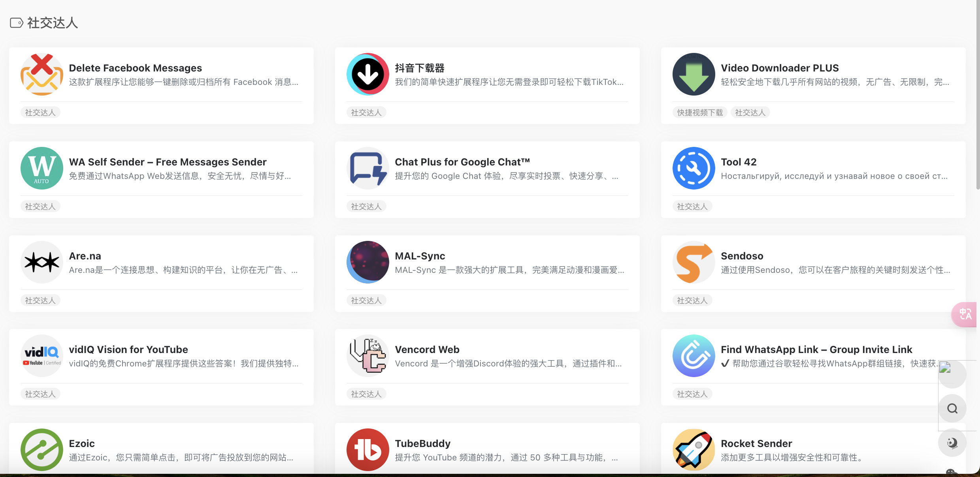Click the 社交达人 tag under vidIQ Vision
This screenshot has width=980, height=477.
click(x=40, y=394)
